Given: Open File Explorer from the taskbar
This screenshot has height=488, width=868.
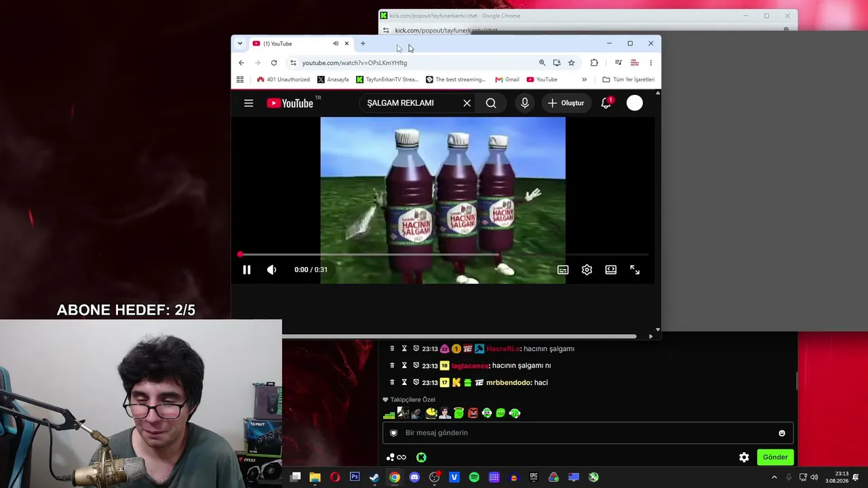Looking at the screenshot, I should [x=315, y=477].
